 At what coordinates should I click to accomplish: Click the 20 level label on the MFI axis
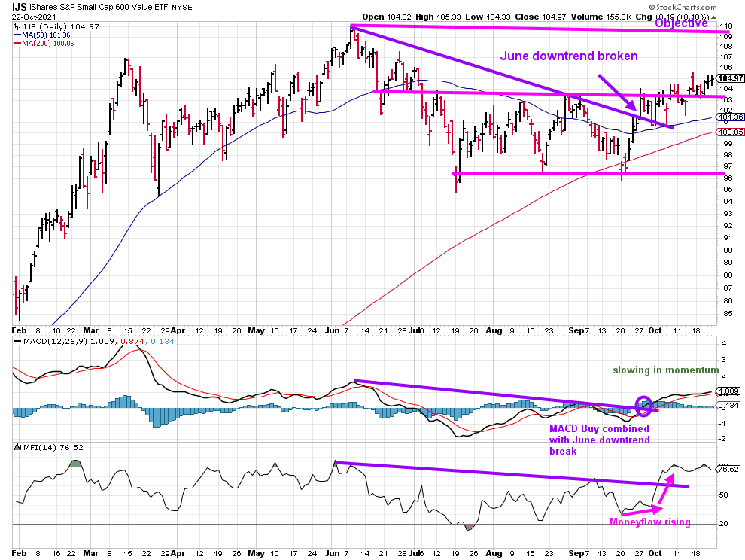(x=724, y=523)
